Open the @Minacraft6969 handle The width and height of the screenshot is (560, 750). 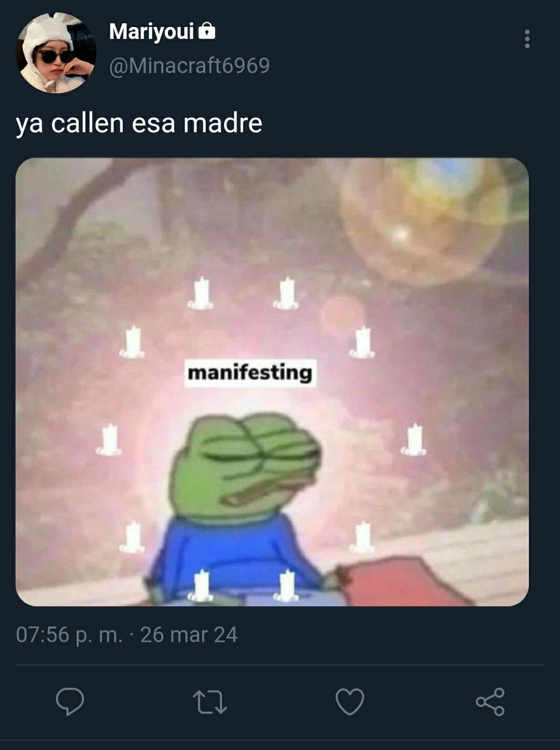pos(189,66)
